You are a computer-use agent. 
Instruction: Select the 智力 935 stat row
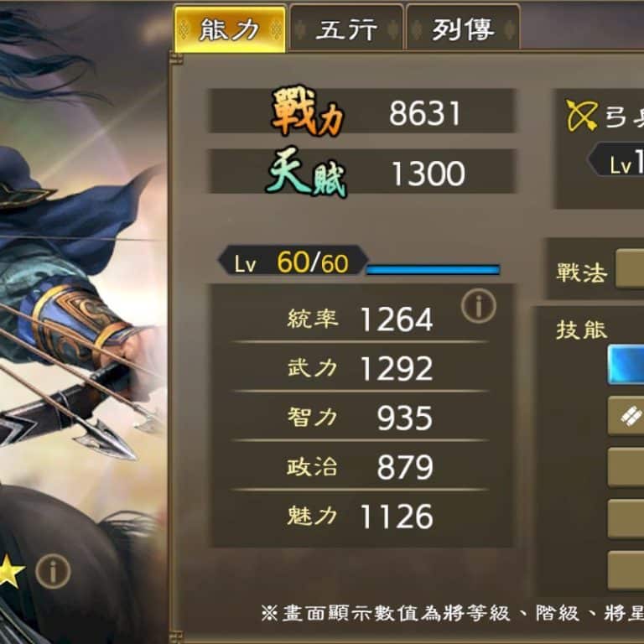(361, 416)
